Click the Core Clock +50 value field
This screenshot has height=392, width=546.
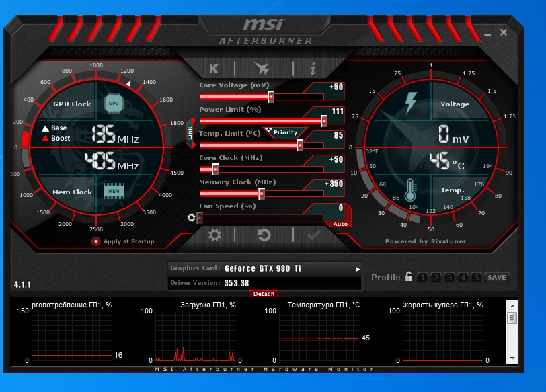pos(336,160)
